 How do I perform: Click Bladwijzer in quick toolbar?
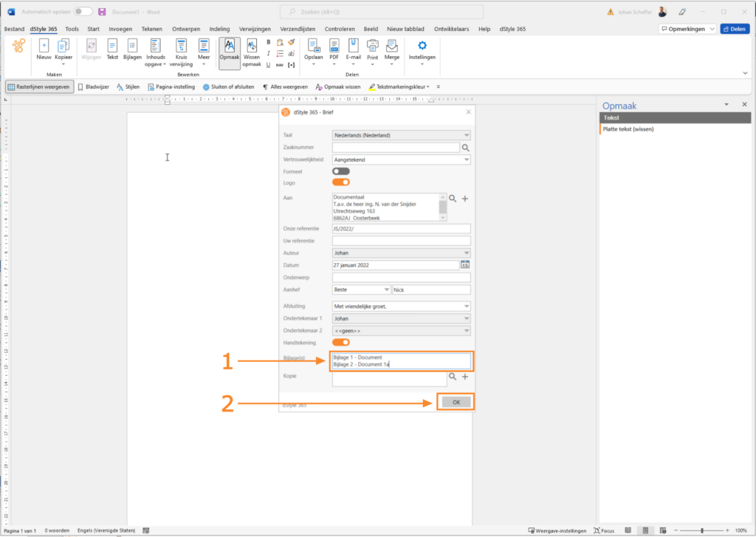94,87
